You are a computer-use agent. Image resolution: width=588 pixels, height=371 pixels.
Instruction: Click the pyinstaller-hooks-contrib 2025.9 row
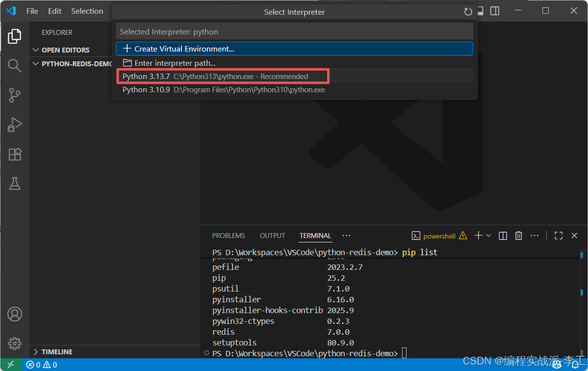point(283,310)
